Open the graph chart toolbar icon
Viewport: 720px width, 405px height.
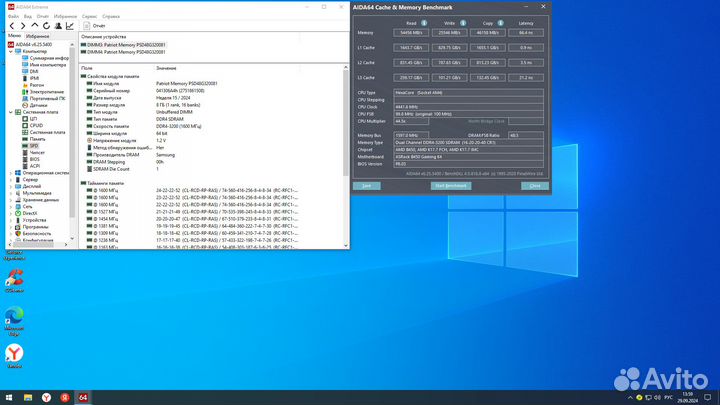coord(70,26)
